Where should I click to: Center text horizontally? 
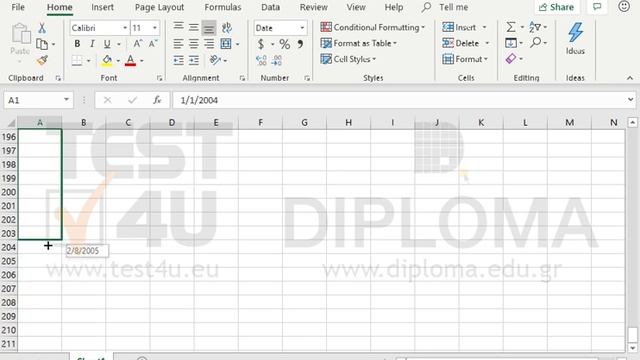coord(193,44)
